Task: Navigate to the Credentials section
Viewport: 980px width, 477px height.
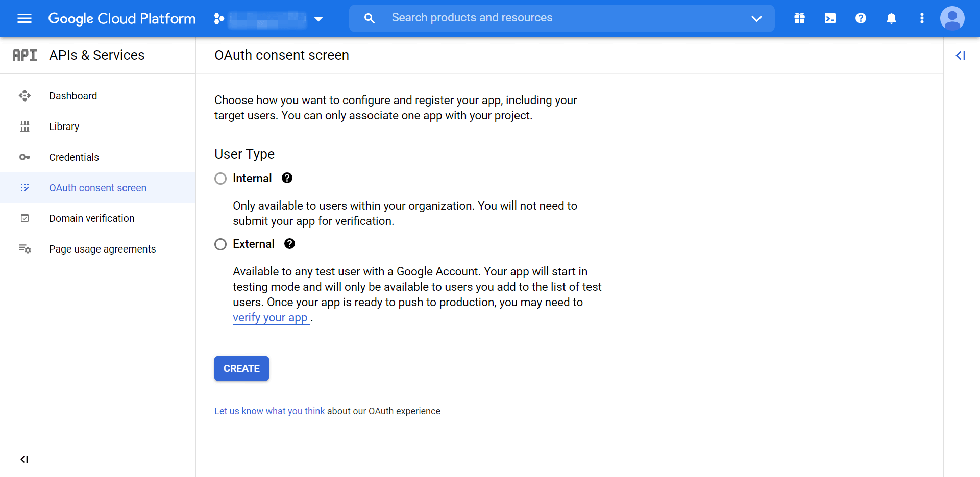Action: 74,157
